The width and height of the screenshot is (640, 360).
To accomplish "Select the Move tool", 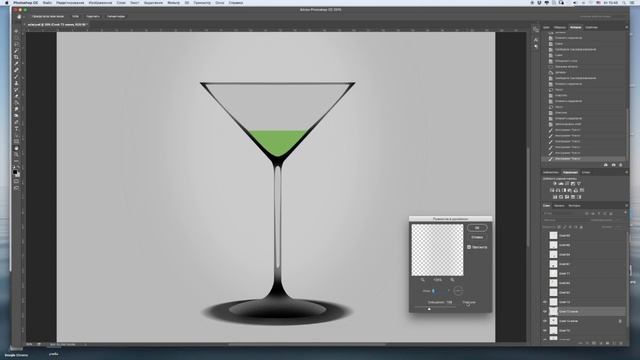I will (x=16, y=31).
